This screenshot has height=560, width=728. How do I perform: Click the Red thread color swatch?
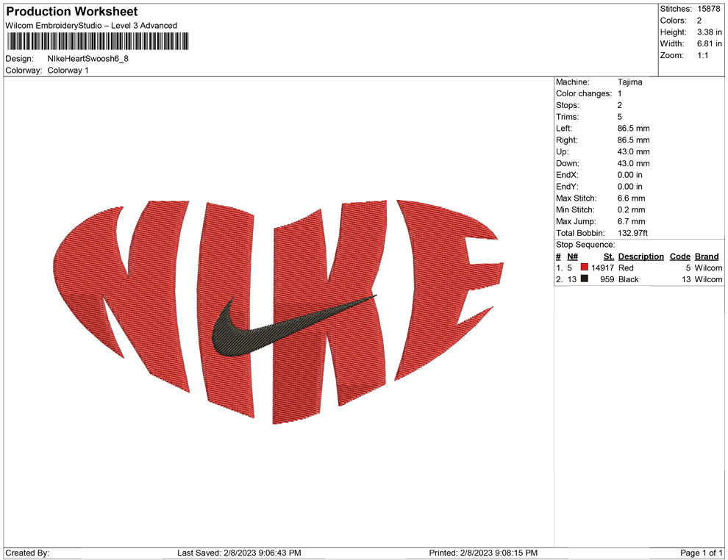pyautogui.click(x=584, y=268)
